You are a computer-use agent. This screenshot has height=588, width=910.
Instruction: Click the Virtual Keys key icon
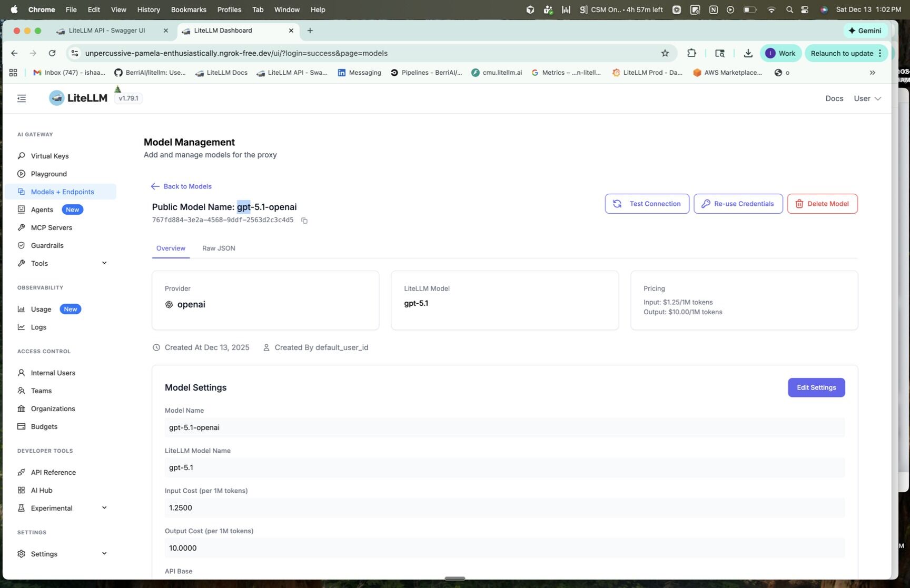[x=22, y=156]
